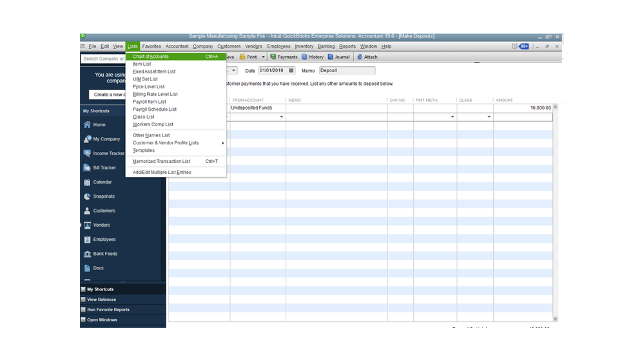Screen dimensions: 644x362
Task: Open the Banking menu
Action: 326,46
